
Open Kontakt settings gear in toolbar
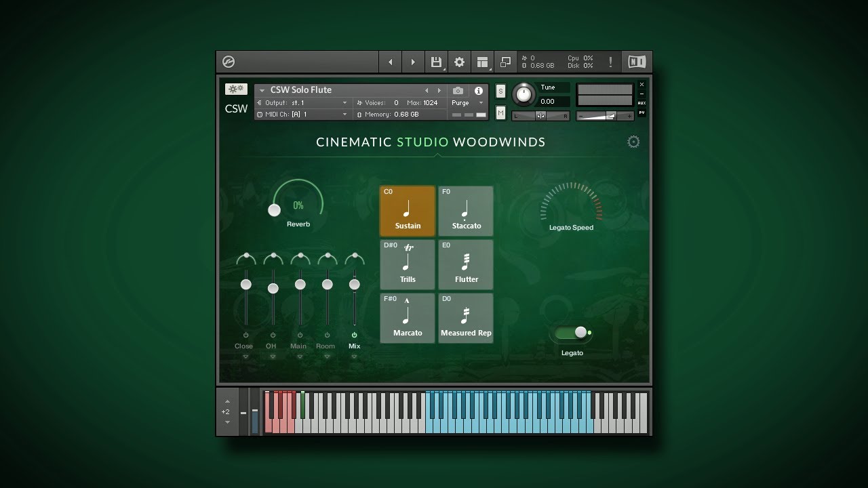[459, 62]
